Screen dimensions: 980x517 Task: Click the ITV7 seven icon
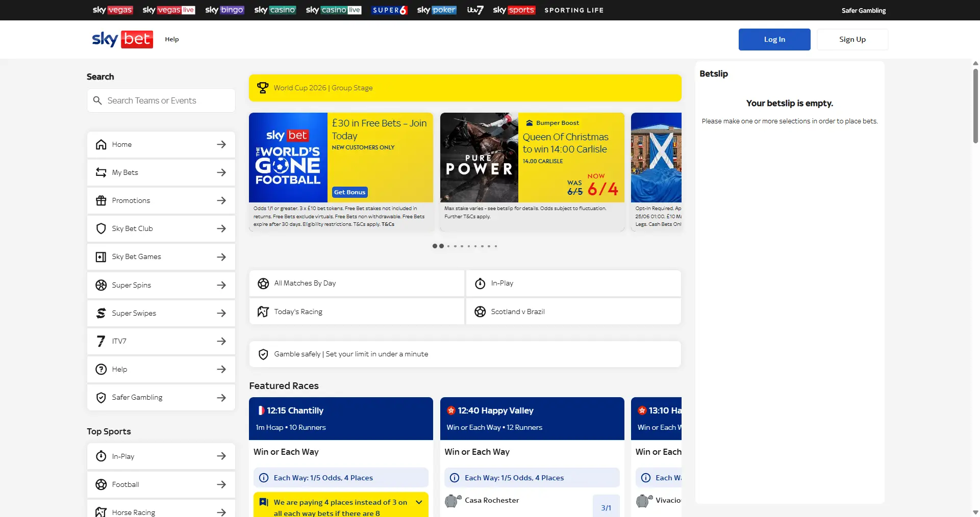[101, 341]
